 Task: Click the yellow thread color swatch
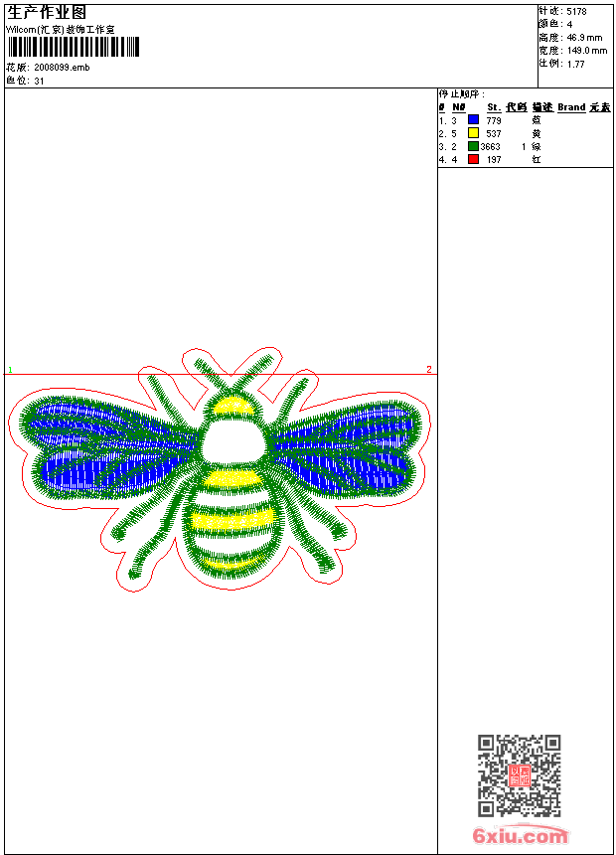(x=473, y=133)
